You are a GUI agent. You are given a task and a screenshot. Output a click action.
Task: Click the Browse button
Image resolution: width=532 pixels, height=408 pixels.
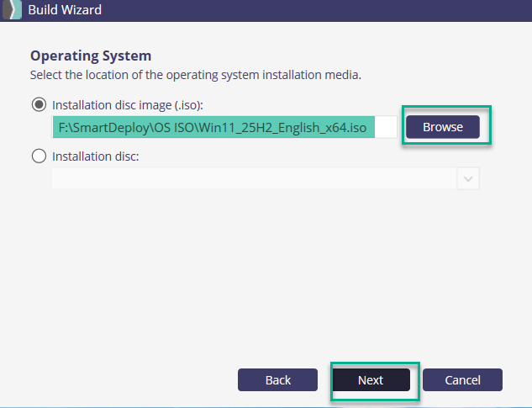coord(443,127)
